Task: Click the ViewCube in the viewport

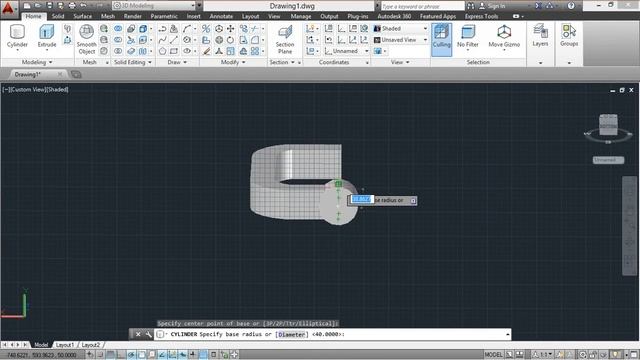Action: tap(608, 125)
